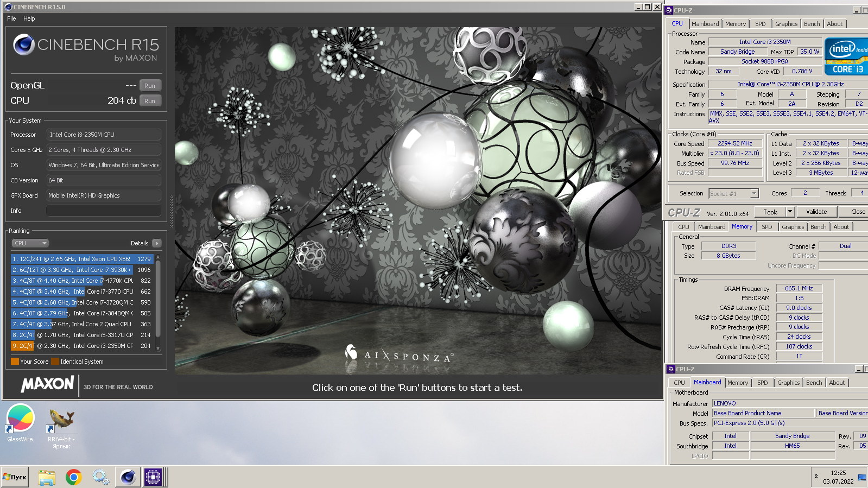
Task: Run the OpenGL benchmark
Action: click(x=150, y=86)
